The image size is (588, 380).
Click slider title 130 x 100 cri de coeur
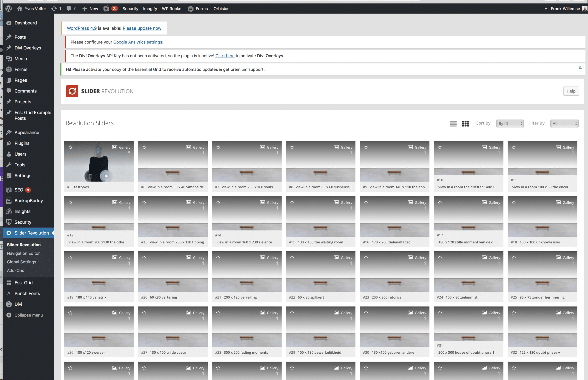(168, 352)
